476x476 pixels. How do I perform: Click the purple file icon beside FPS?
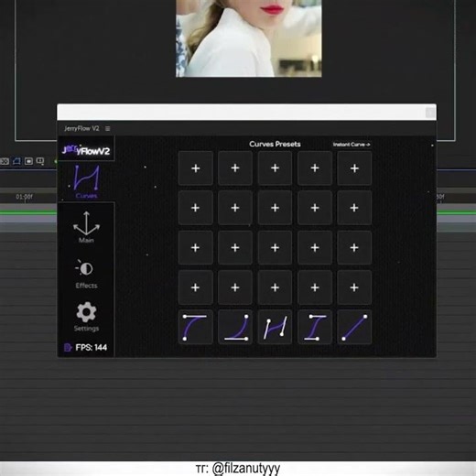68,348
